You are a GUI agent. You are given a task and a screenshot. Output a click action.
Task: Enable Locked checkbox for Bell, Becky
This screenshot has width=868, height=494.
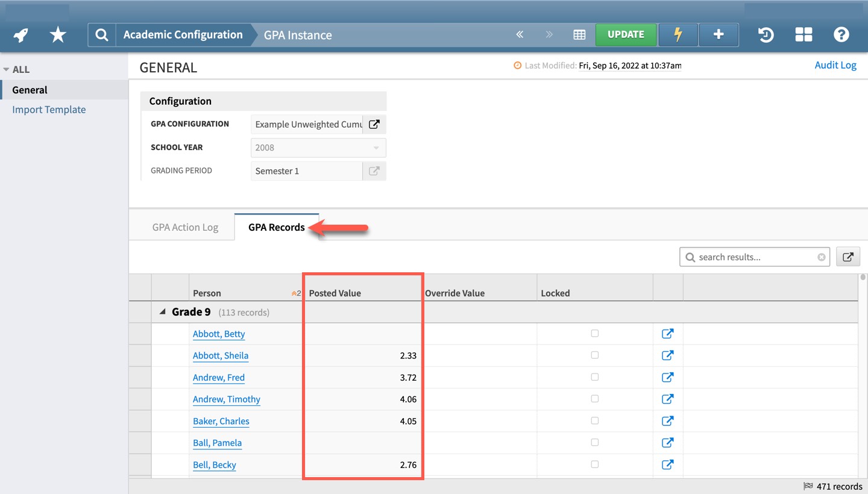(595, 464)
